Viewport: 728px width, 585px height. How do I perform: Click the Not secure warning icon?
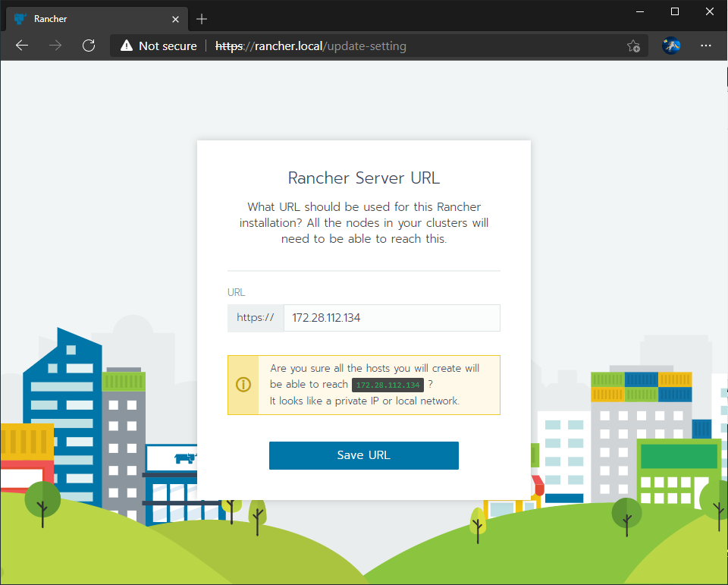(127, 46)
